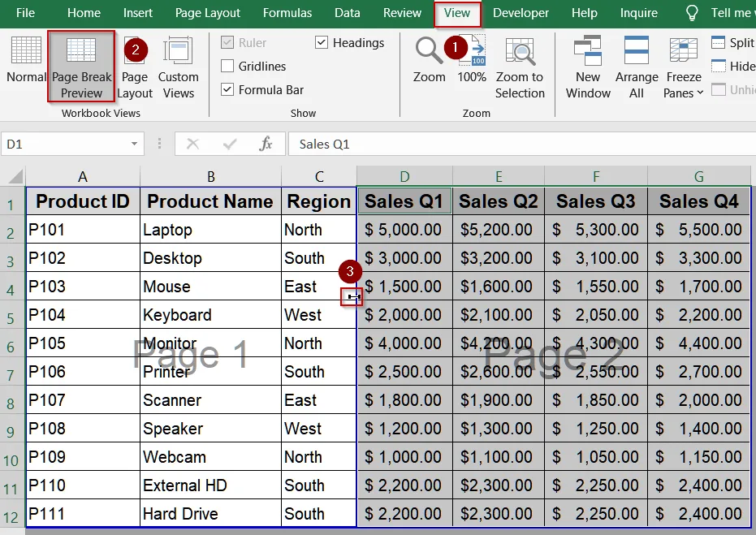Image resolution: width=756 pixels, height=535 pixels.
Task: Click the cell containing Keyboard
Action: pos(210,315)
